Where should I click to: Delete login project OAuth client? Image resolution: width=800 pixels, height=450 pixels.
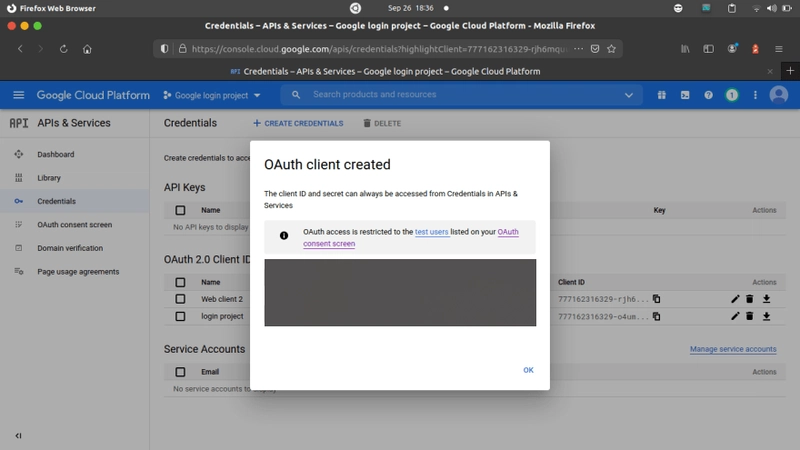coord(749,316)
